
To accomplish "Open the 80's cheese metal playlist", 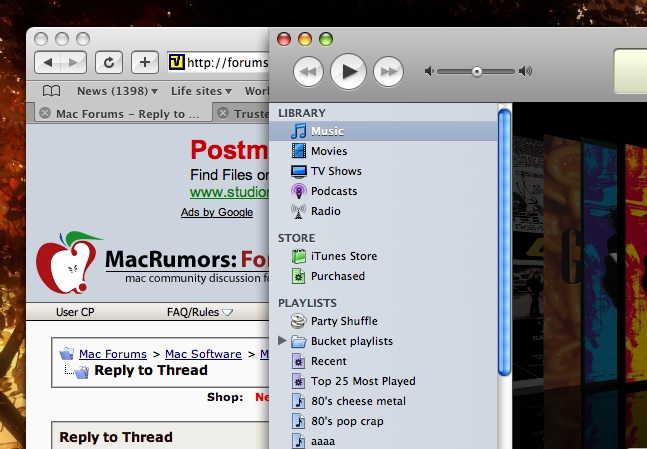I will 383,401.
